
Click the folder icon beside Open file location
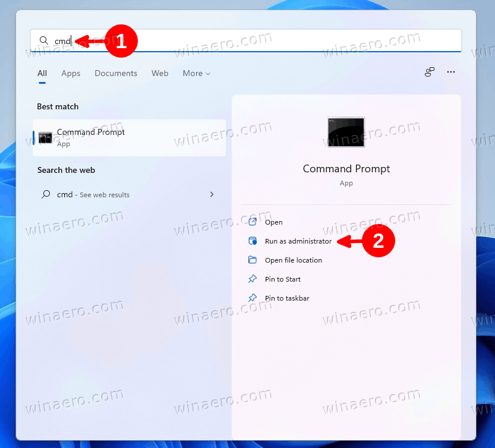[x=254, y=260]
